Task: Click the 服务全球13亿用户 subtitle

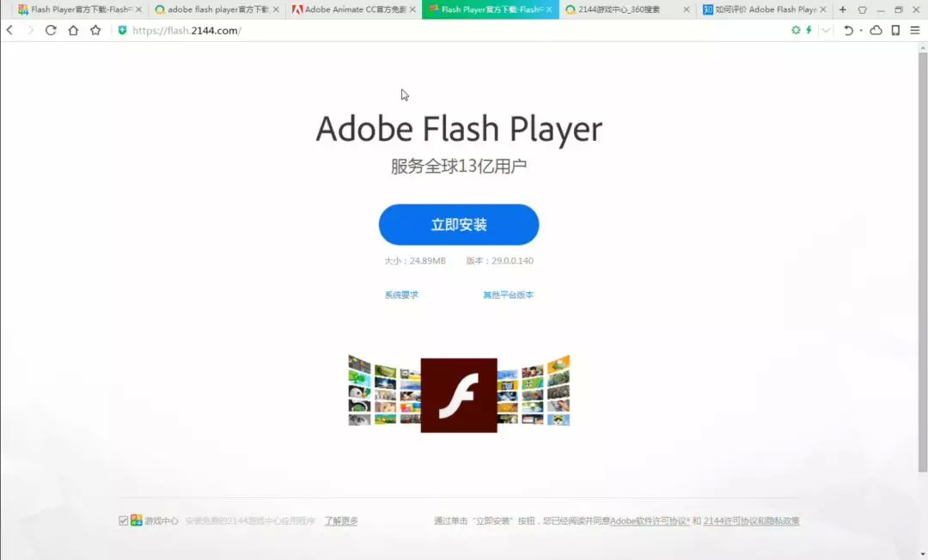Action: (459, 166)
